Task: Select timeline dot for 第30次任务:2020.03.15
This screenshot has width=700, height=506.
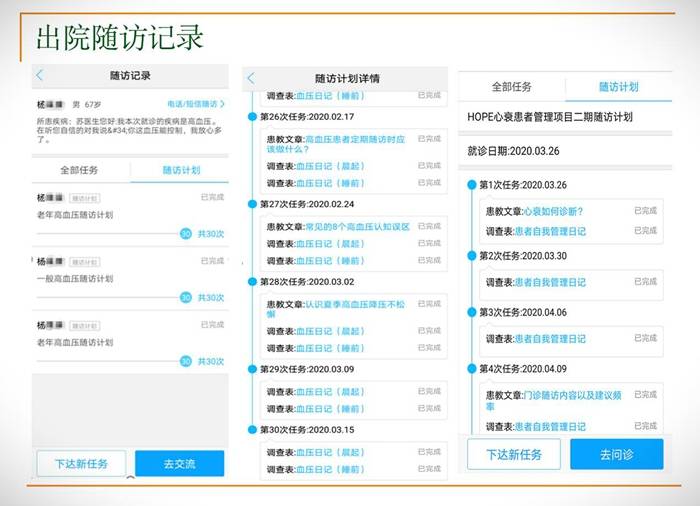Action: 252,430
